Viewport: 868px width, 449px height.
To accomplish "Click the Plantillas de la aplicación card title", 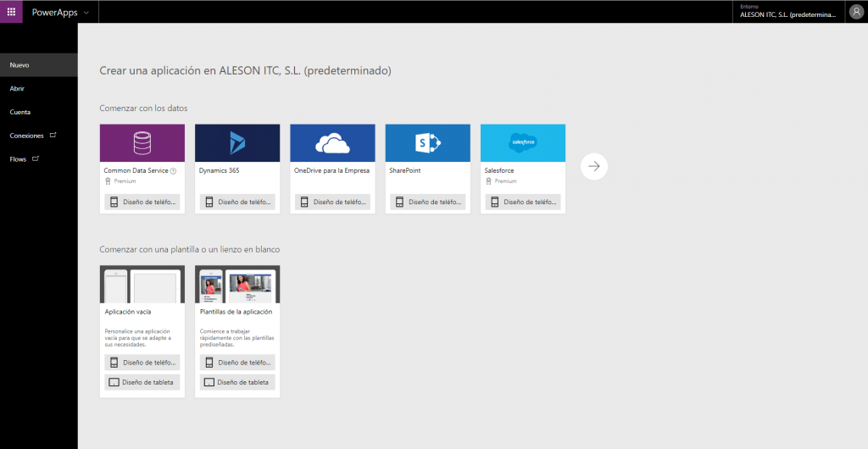I will pos(236,312).
